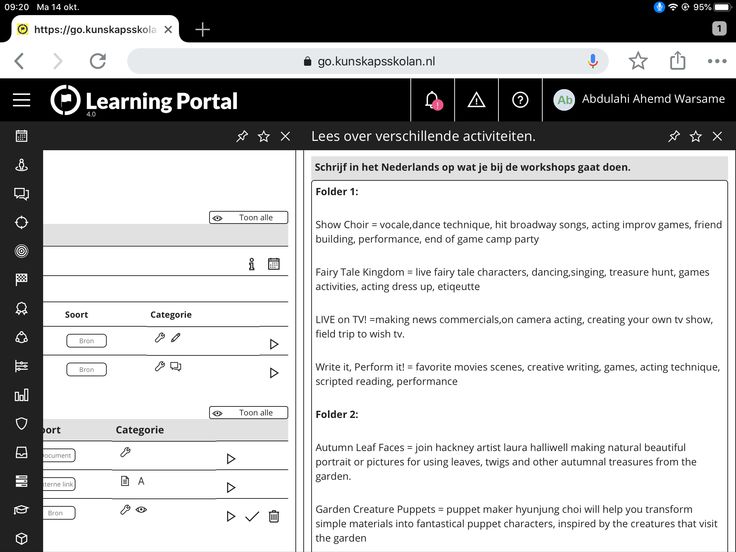Open the calendar icon in sidebar
The height and width of the screenshot is (552, 736).
click(x=21, y=136)
